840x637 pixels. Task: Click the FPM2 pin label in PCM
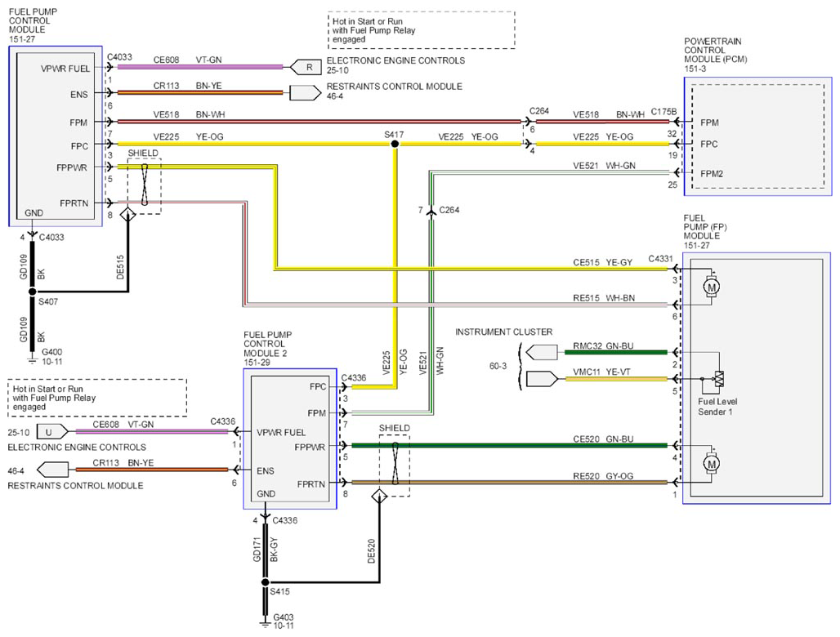point(712,173)
